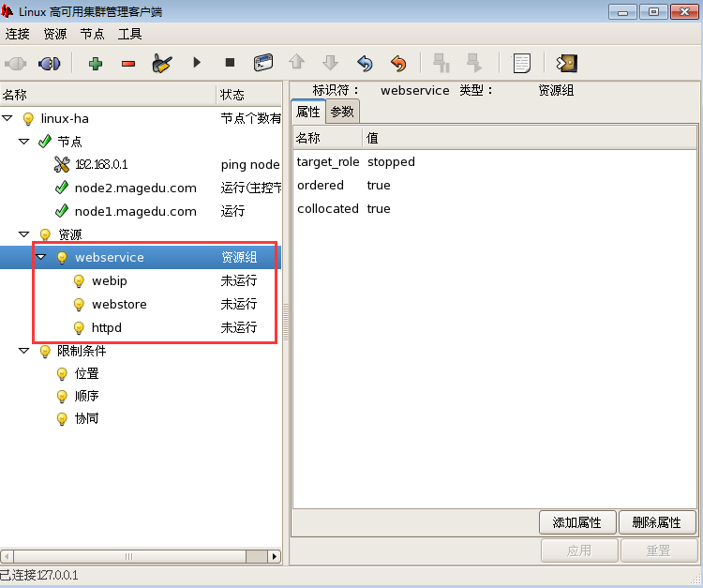The width and height of the screenshot is (703, 588).
Task: Click the orange arrow icon in toolbar
Action: pyautogui.click(x=398, y=63)
